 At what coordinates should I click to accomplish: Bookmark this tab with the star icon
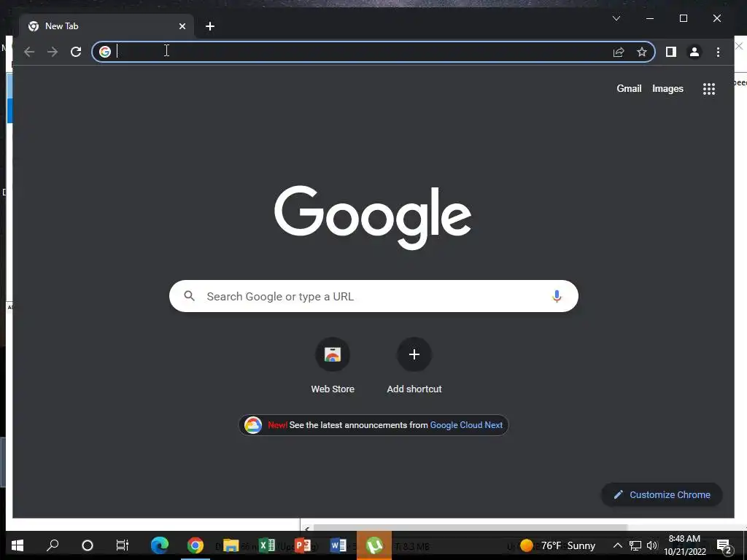point(642,52)
